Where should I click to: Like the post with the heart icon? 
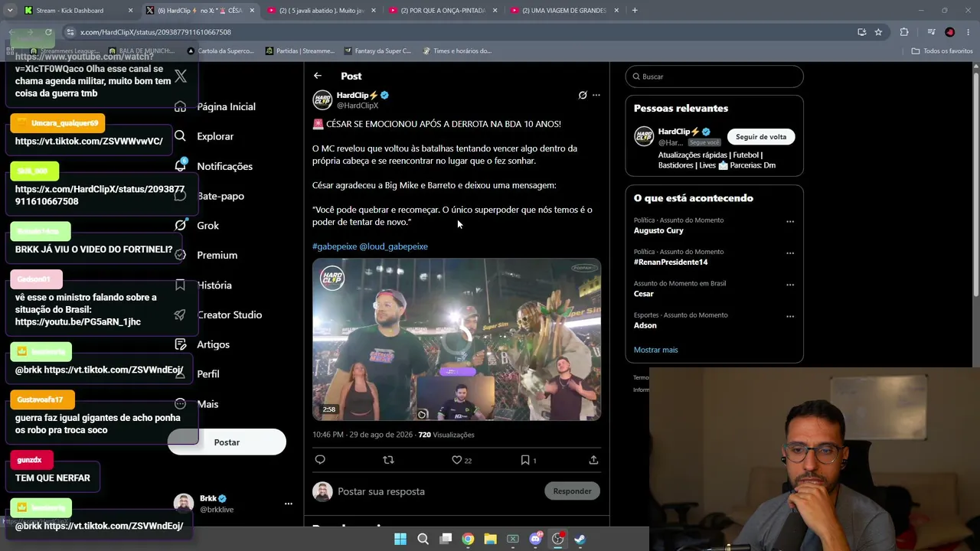coord(456,460)
